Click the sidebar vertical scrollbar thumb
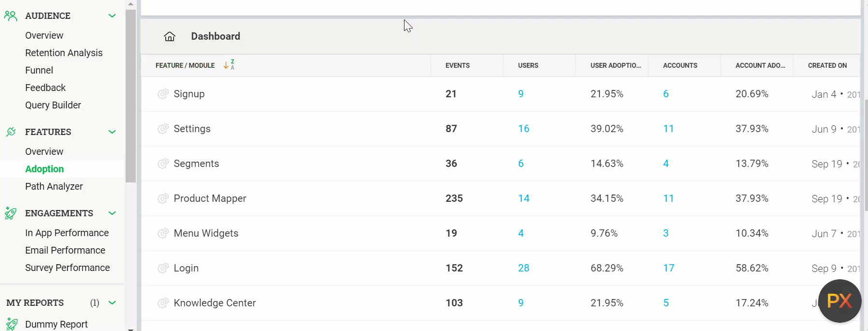This screenshot has width=868, height=331. pos(130,96)
